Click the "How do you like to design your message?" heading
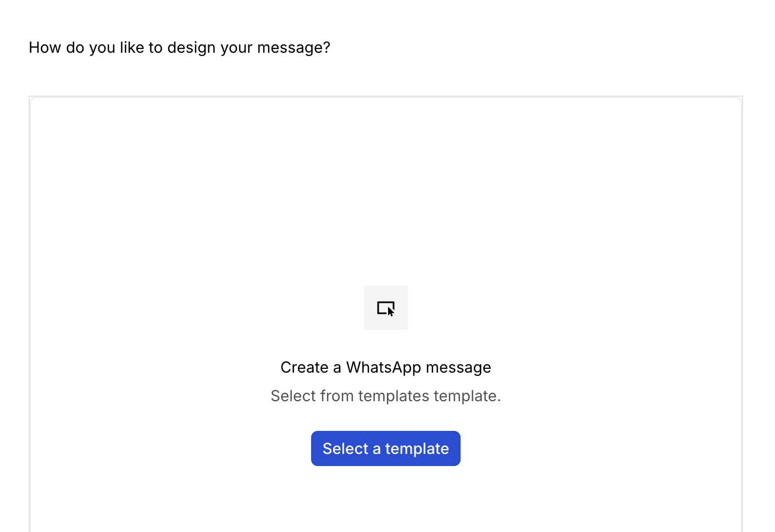This screenshot has width=775, height=532. [179, 48]
